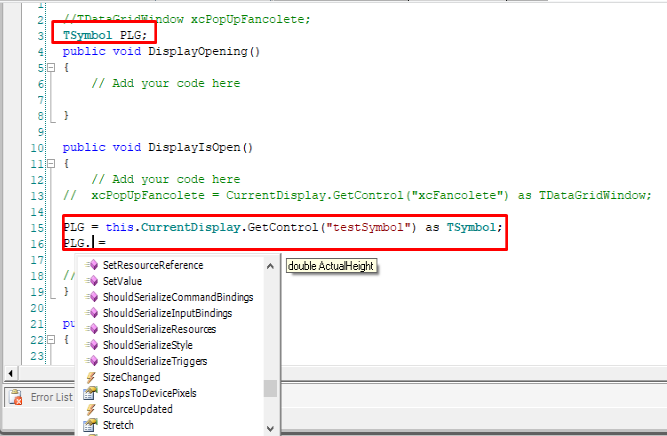
Task: Click the SourceUpdated event icon
Action: (x=91, y=409)
